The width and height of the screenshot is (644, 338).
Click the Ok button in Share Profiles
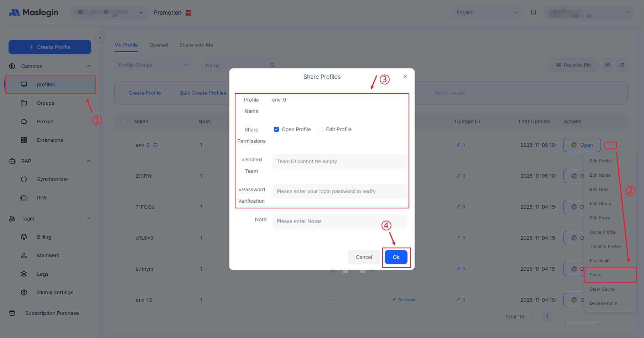(x=396, y=257)
